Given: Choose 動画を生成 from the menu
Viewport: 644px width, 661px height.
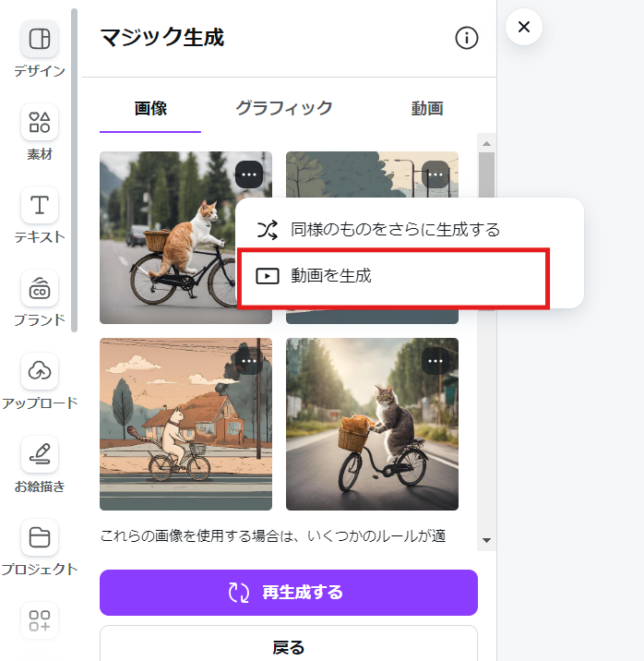Looking at the screenshot, I should pyautogui.click(x=393, y=275).
